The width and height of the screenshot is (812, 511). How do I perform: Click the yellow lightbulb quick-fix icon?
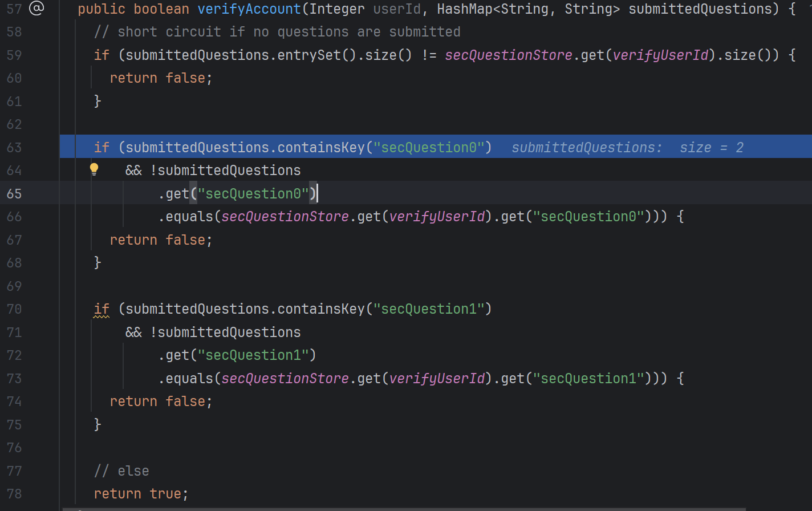[x=94, y=169]
